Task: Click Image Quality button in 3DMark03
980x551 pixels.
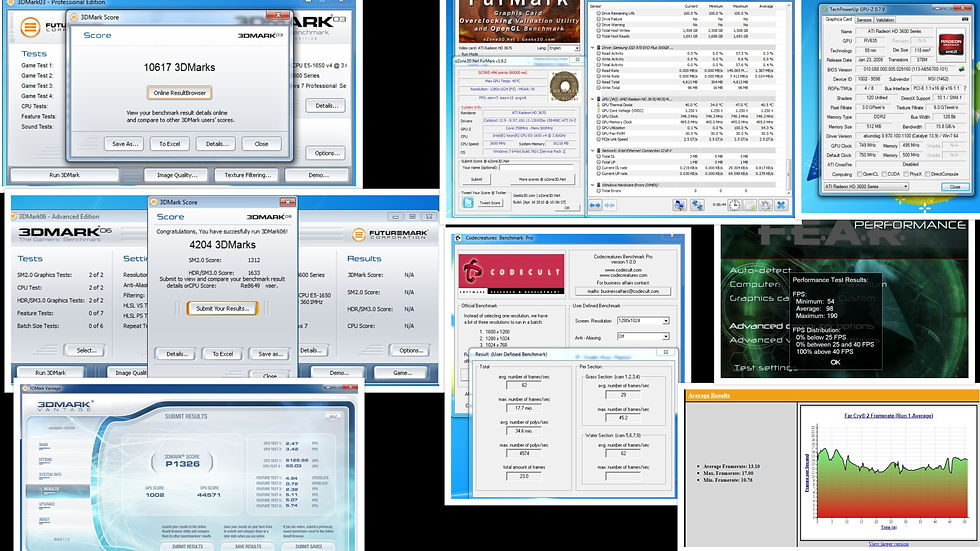Action: tap(177, 176)
